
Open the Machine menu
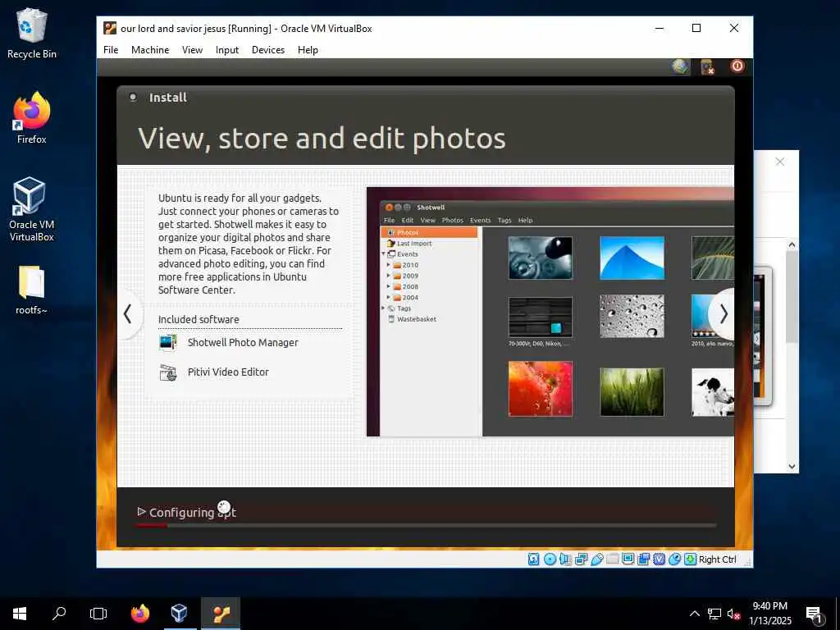[x=150, y=50]
